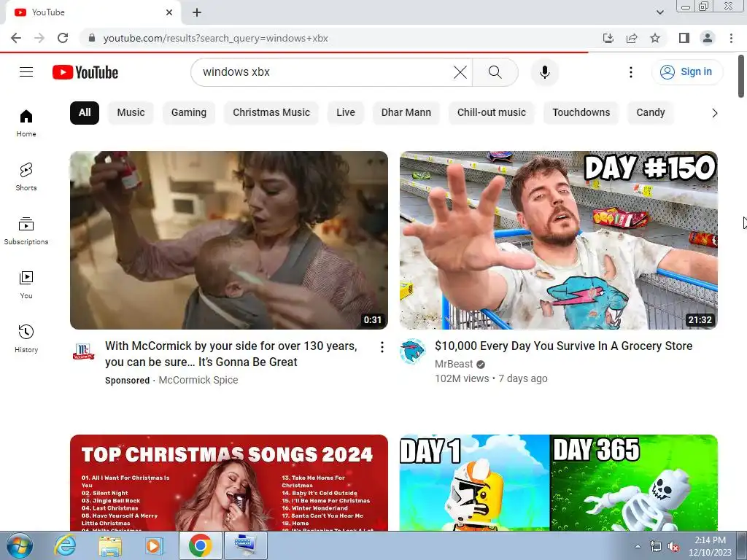Open the Chrome profile icon
This screenshot has height=560, width=747.
click(x=708, y=38)
